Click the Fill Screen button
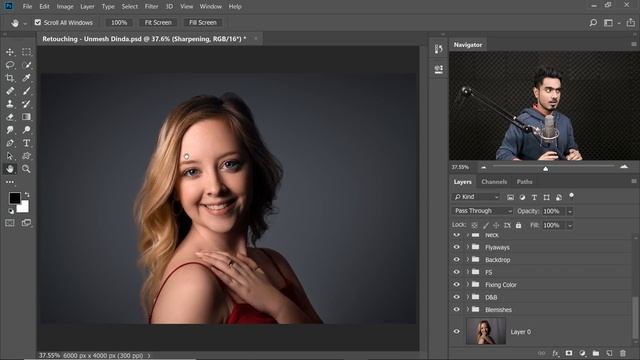This screenshot has width=640, height=360. tap(202, 22)
